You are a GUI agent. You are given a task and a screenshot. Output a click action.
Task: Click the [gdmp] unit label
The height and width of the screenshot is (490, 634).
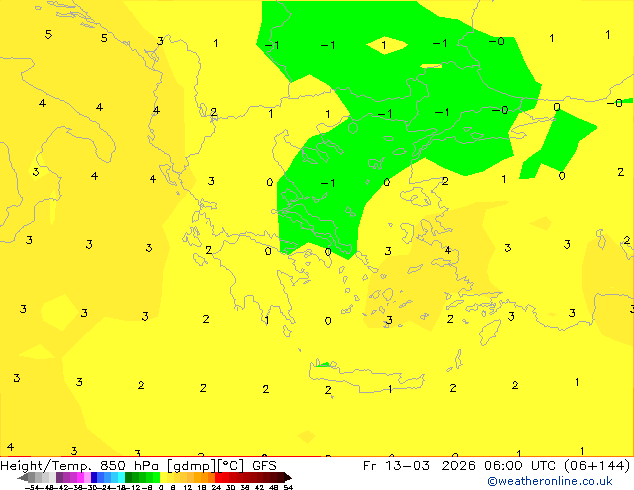tap(191, 466)
